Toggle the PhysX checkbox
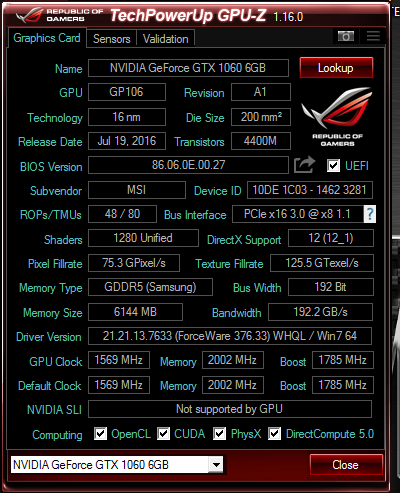Screen dimensions: 400x493 click(x=219, y=434)
